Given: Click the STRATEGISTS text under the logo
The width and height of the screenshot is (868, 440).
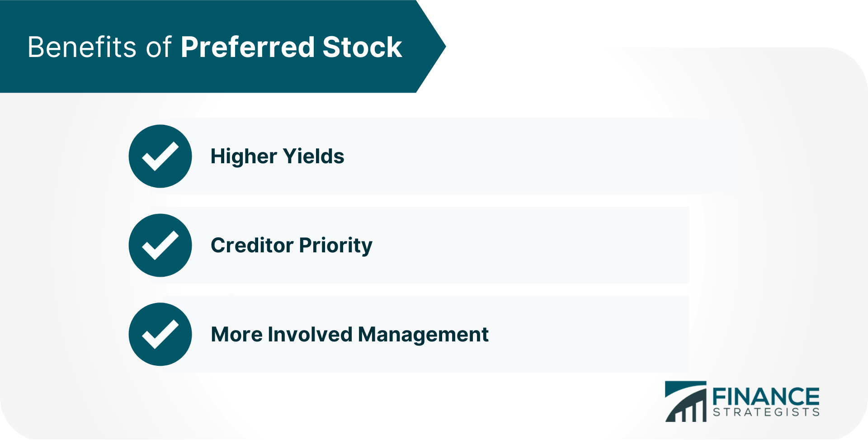Looking at the screenshot, I should [x=766, y=412].
